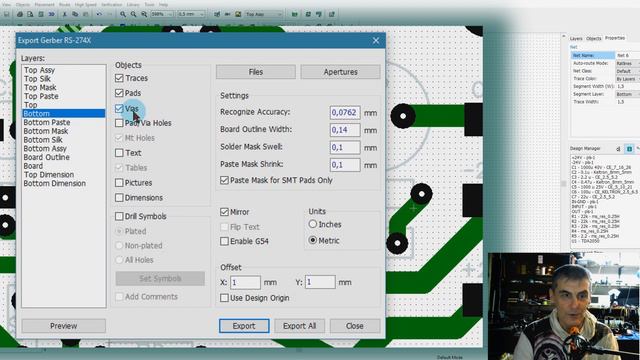640x360 pixels.
Task: Open the Top Assy layer dropdown in toolbar
Action: click(263, 14)
